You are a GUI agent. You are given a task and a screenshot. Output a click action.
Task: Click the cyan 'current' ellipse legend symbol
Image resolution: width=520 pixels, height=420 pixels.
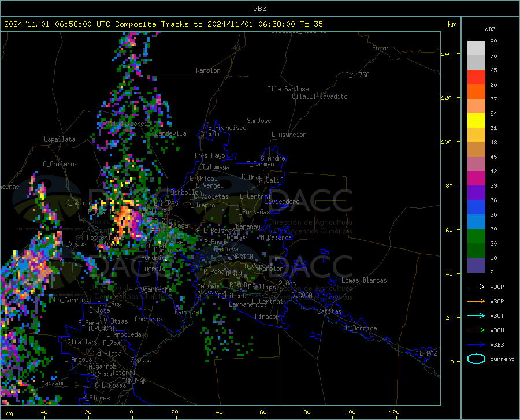[476, 359]
